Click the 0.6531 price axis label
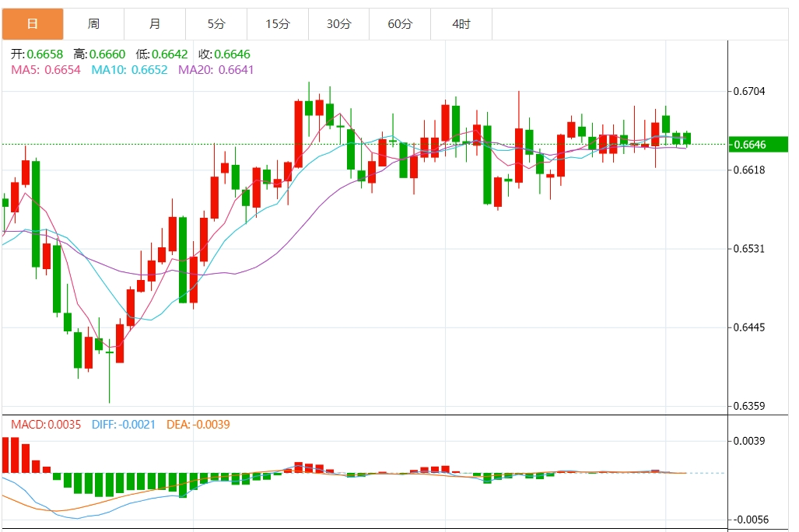Screen dimensions: 799x532 click(x=749, y=249)
